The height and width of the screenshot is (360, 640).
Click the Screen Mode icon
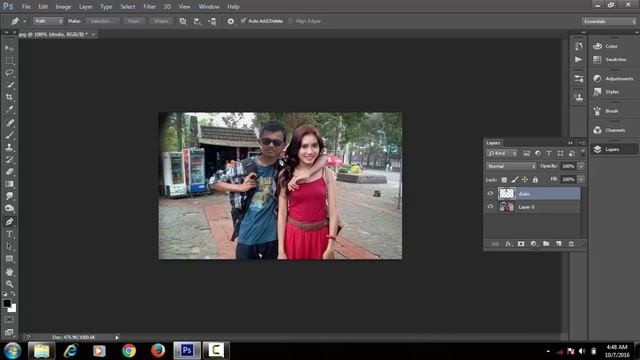pos(9,332)
